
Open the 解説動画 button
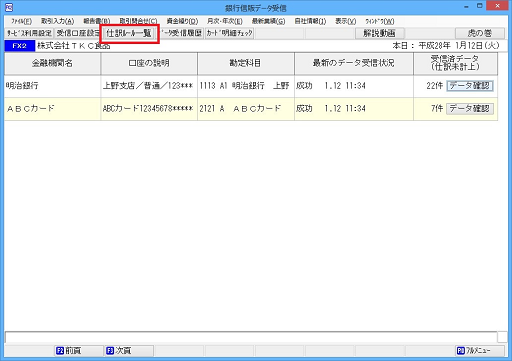(x=380, y=33)
